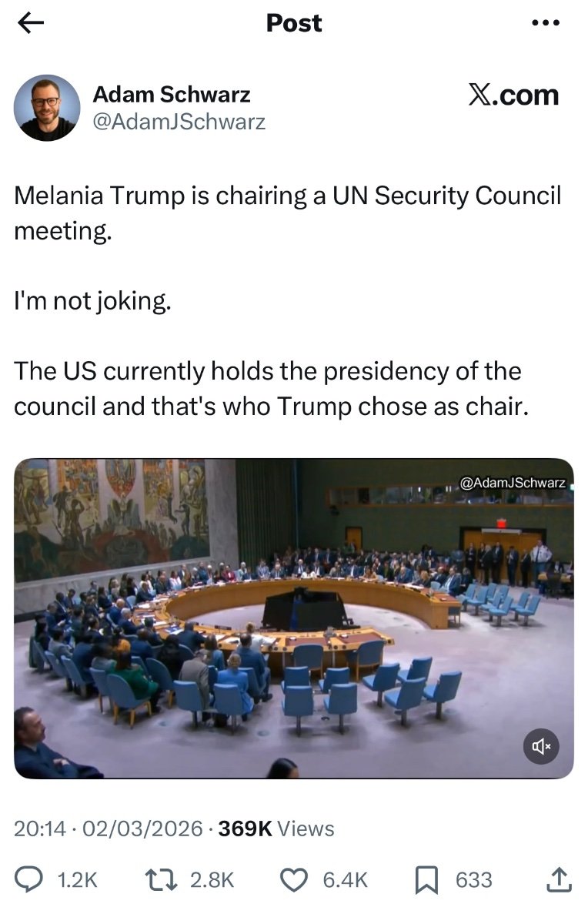Play the UN Security Council video
Image resolution: width=588 pixels, height=924 pixels.
(293, 618)
